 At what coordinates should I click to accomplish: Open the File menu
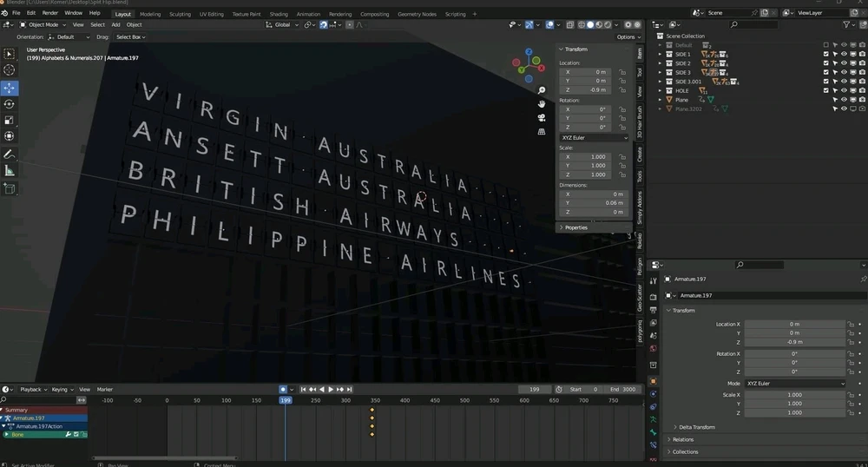click(16, 13)
